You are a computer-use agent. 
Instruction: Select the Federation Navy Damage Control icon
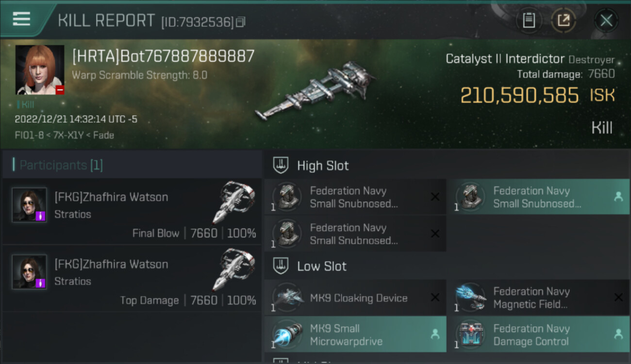click(470, 335)
